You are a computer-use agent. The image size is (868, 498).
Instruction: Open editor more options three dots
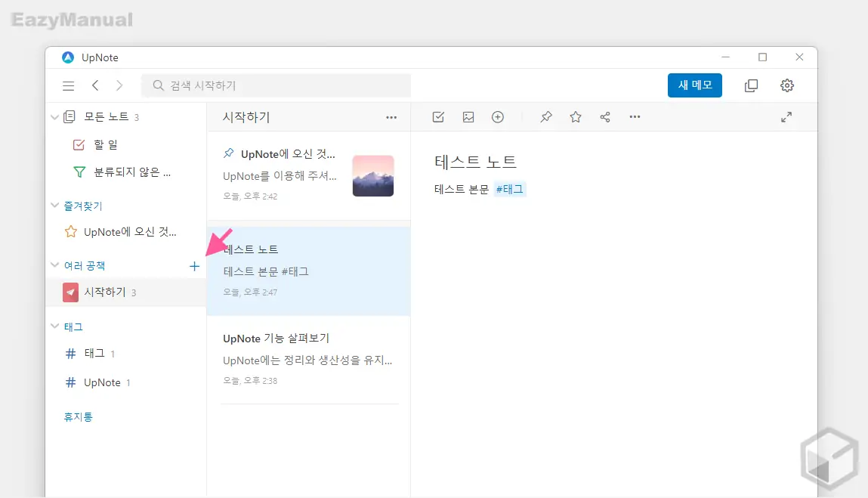(635, 117)
